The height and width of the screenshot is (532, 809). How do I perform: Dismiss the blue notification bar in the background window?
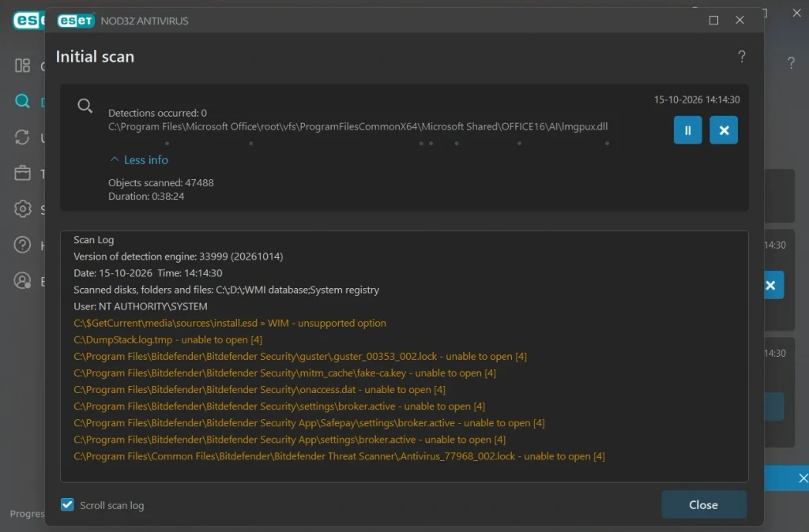point(803,478)
